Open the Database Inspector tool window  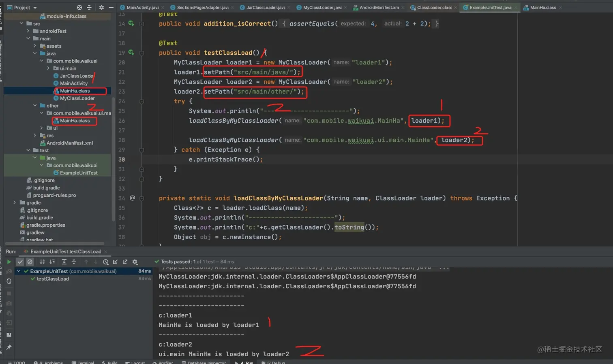click(x=204, y=362)
